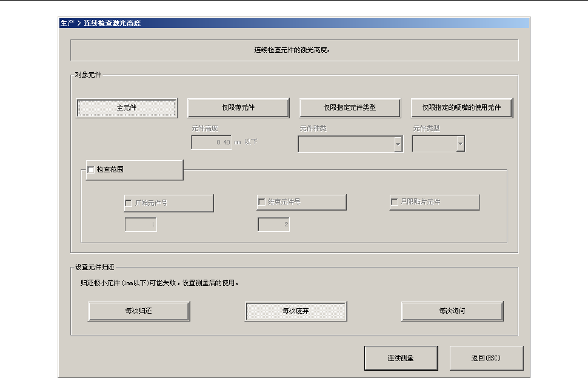Click the 元件高度 value field
The height and width of the screenshot is (378, 588).
[x=212, y=142]
